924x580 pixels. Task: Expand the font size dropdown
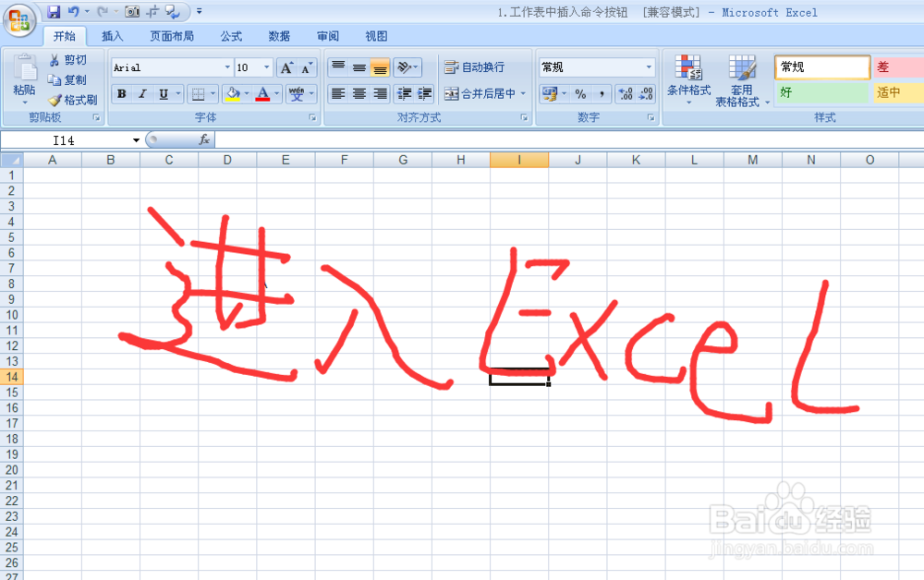tap(267, 67)
